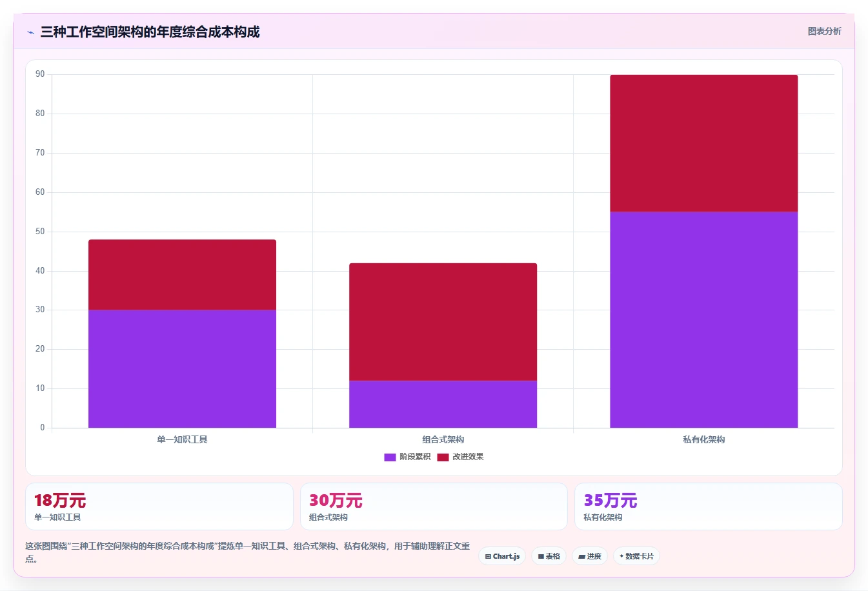The height and width of the screenshot is (591, 868).
Task: Toggle the 改进效果 legend entry
Action: (460, 457)
